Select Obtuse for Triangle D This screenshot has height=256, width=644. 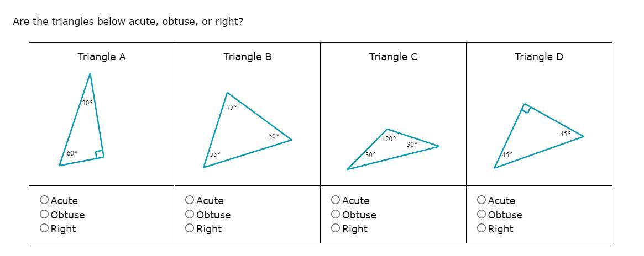coord(481,214)
